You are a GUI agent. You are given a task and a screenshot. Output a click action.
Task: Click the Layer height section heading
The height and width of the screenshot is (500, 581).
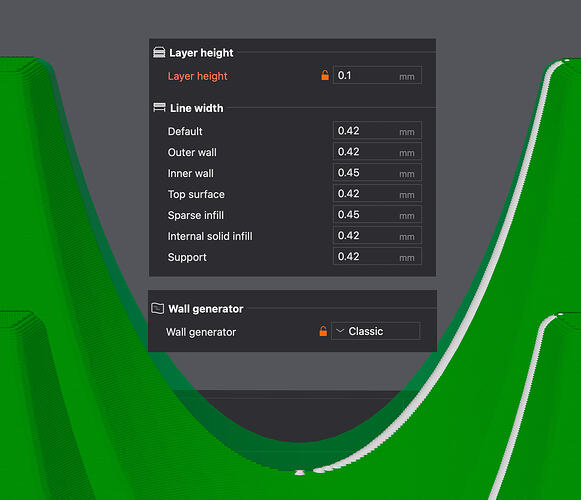(201, 53)
